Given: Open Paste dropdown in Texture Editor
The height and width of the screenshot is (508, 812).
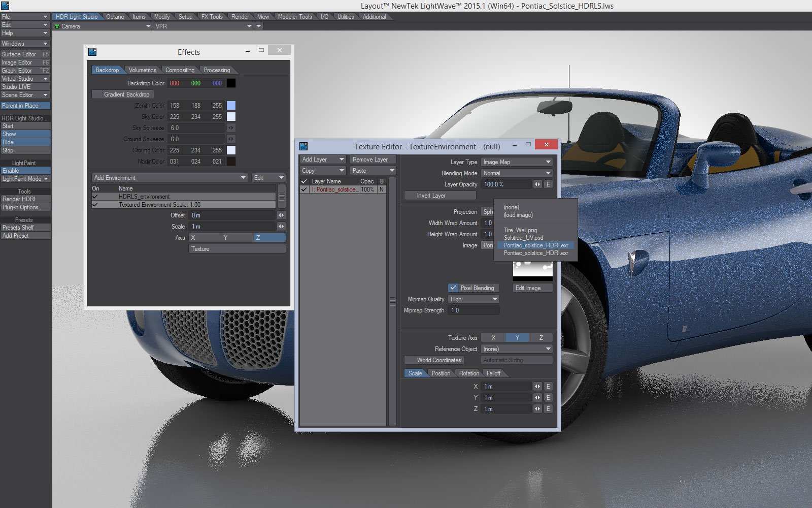Looking at the screenshot, I should tap(373, 171).
